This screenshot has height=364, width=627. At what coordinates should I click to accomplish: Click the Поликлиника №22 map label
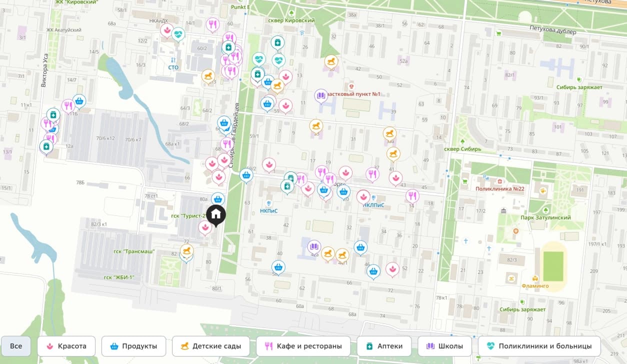[x=499, y=188]
